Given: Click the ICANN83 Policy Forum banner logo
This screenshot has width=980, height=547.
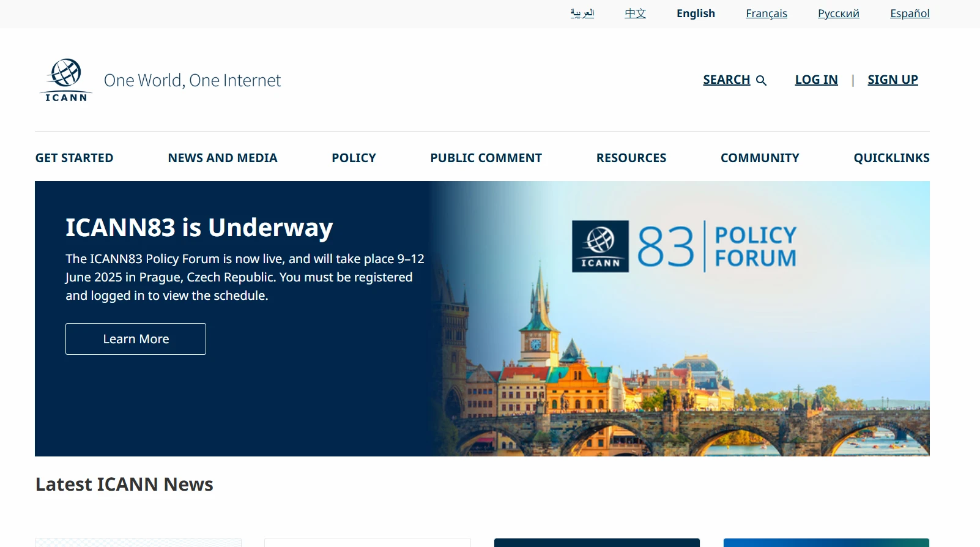Looking at the screenshot, I should pyautogui.click(x=685, y=246).
